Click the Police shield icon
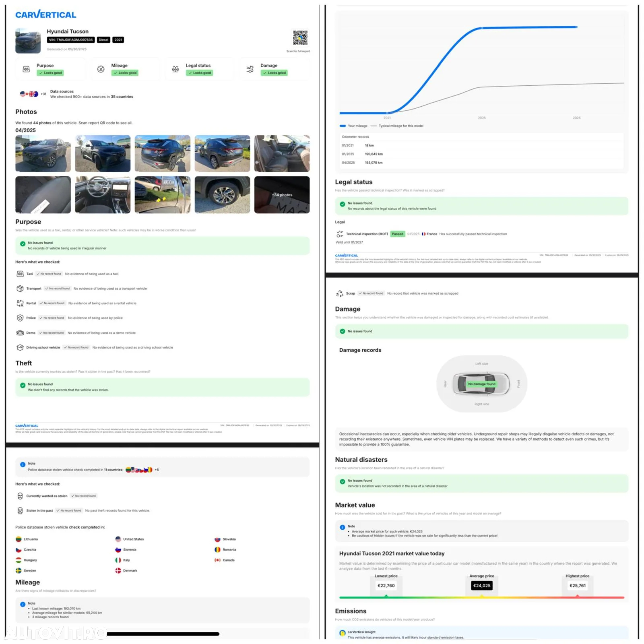The width and height of the screenshot is (644, 644). tap(20, 318)
